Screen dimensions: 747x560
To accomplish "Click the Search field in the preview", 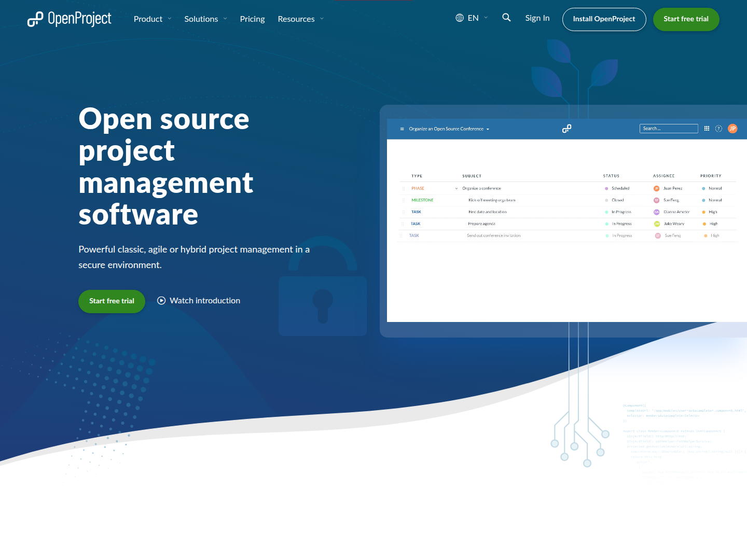I will click(x=669, y=129).
